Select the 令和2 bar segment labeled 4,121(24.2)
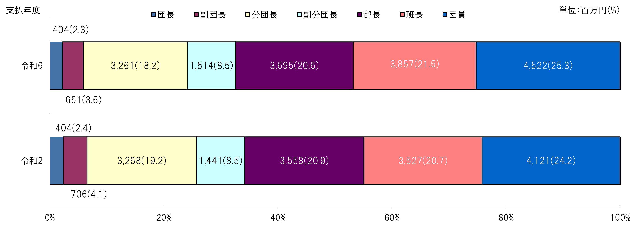 (551, 161)
